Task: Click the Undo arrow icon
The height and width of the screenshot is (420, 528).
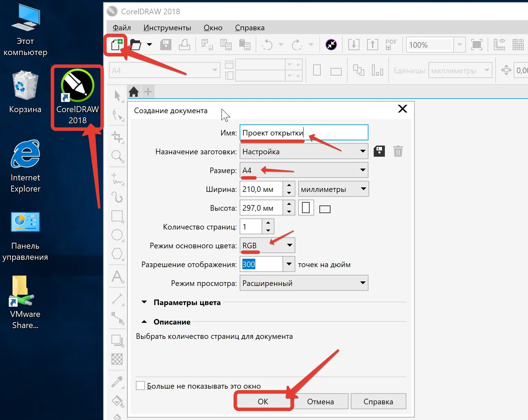Action: pos(267,45)
